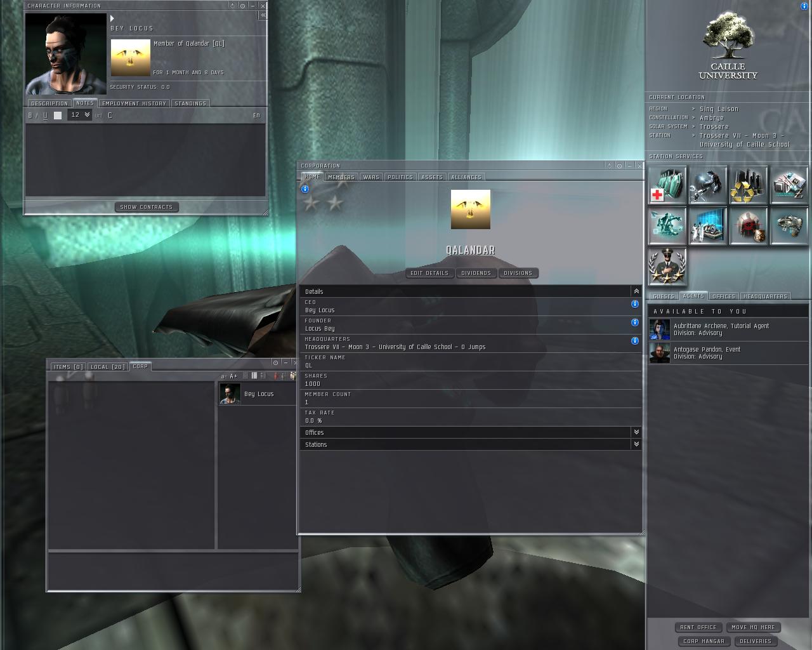Toggle underline formatting in notes
The height and width of the screenshot is (650, 812).
(x=45, y=116)
